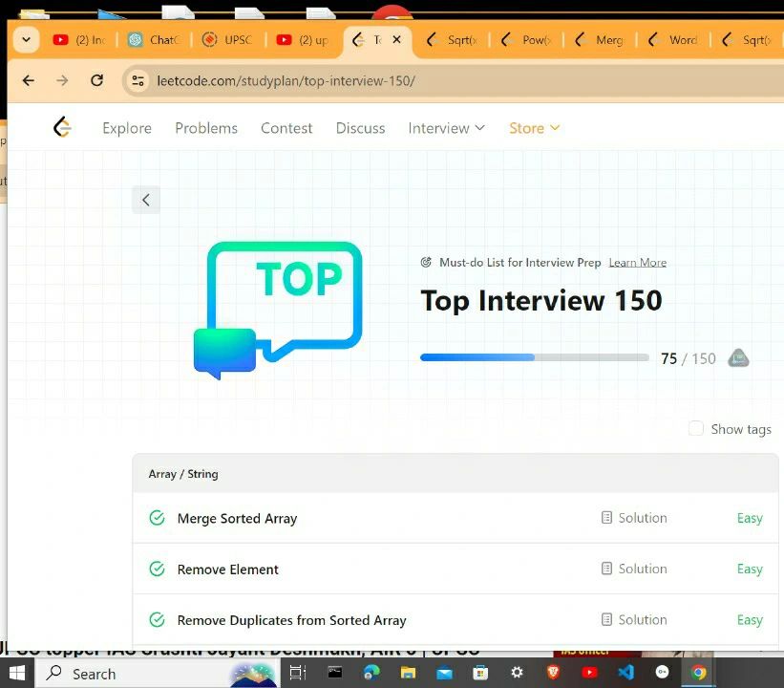Open Brave browser from taskbar

[x=553, y=673]
